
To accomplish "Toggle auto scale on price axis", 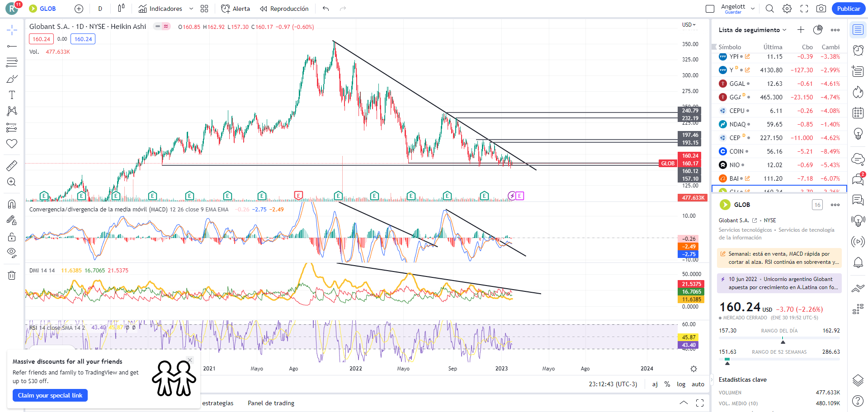I will 698,384.
